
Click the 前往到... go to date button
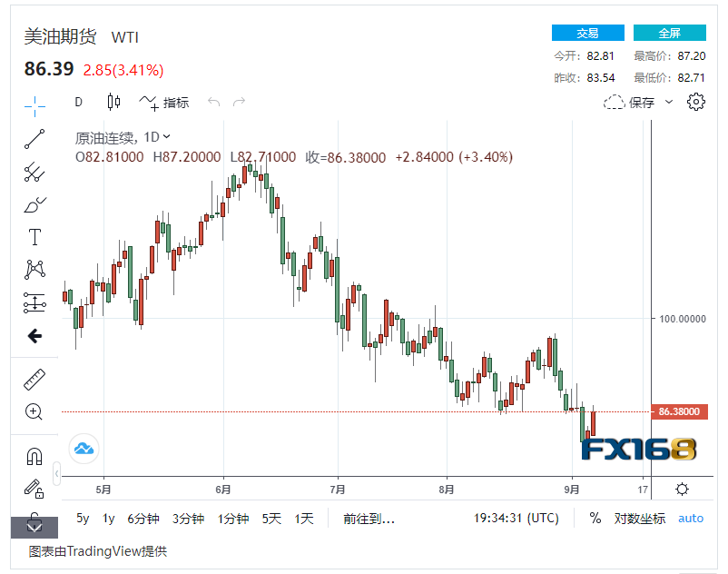369,519
